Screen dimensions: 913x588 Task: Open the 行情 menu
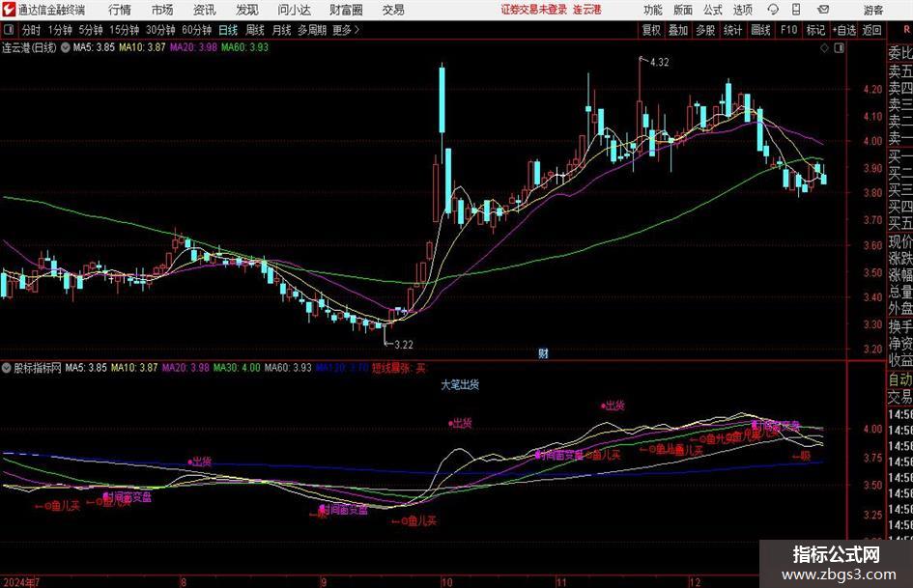120,10
